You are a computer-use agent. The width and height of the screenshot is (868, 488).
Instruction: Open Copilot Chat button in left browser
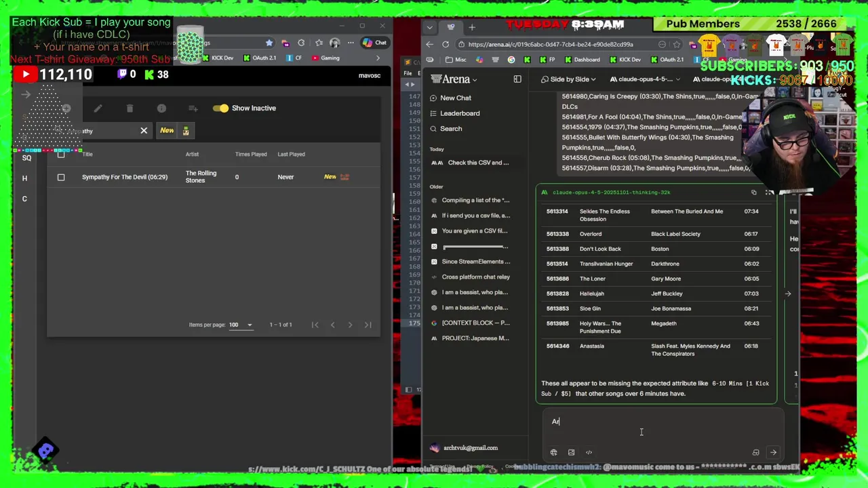tap(374, 43)
